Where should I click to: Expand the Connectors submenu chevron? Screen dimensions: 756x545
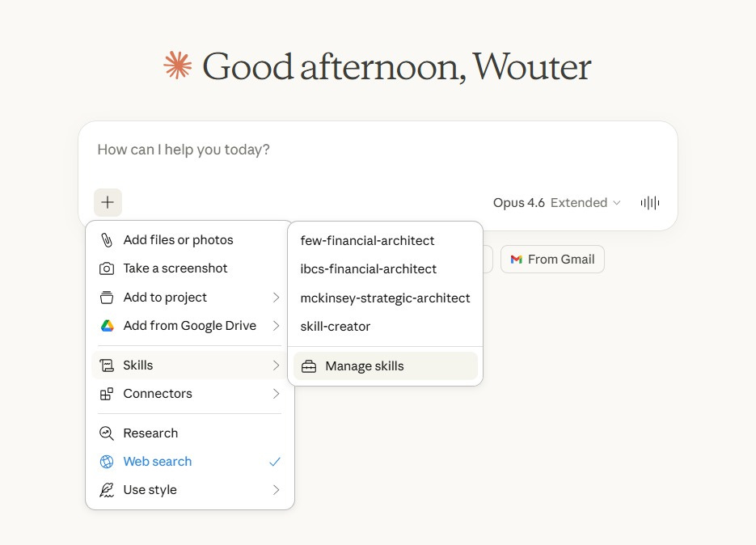[x=276, y=394]
